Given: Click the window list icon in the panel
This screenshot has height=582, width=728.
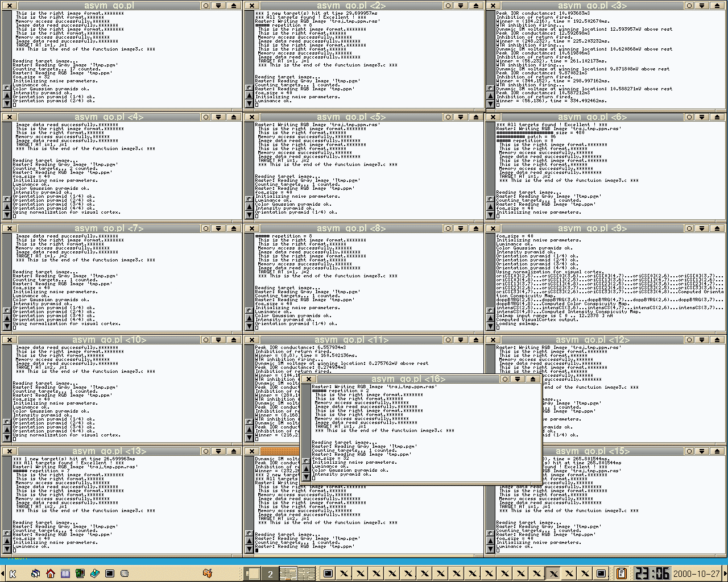Looking at the screenshot, I should (x=35, y=573).
